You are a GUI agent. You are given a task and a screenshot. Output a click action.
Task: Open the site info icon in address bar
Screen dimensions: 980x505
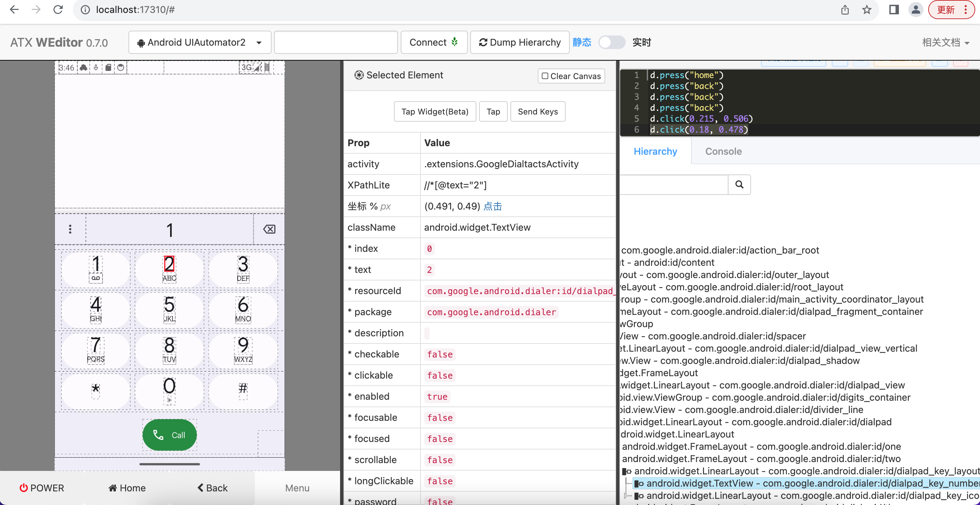point(85,10)
